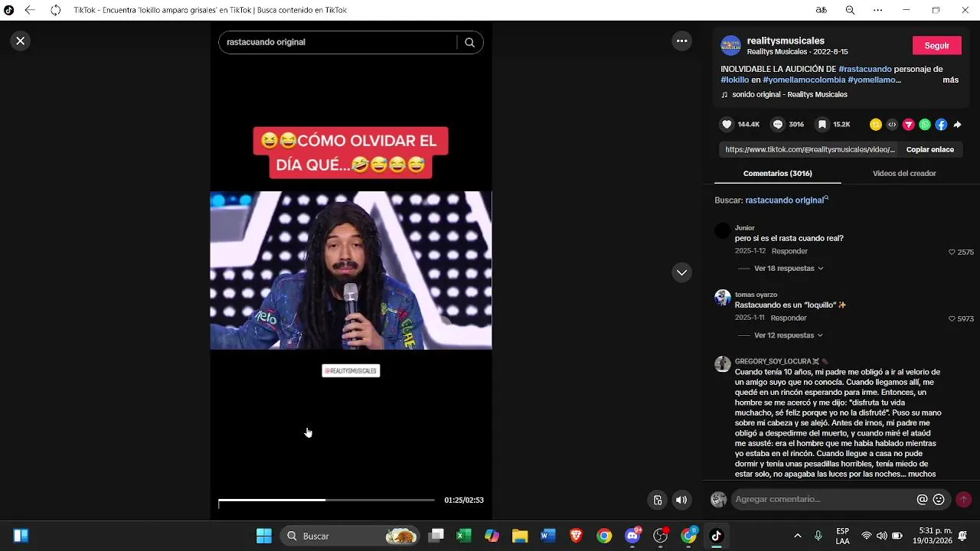Open File Explorer from the taskbar

point(520,536)
